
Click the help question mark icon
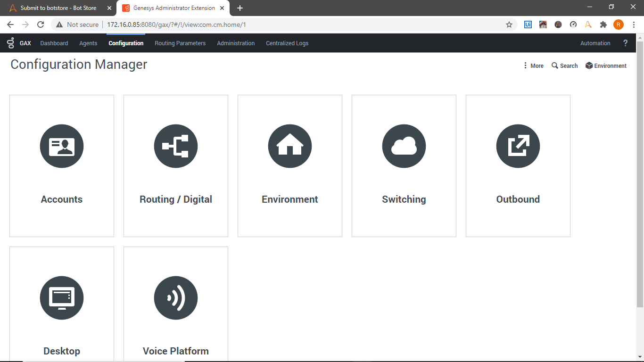click(626, 43)
